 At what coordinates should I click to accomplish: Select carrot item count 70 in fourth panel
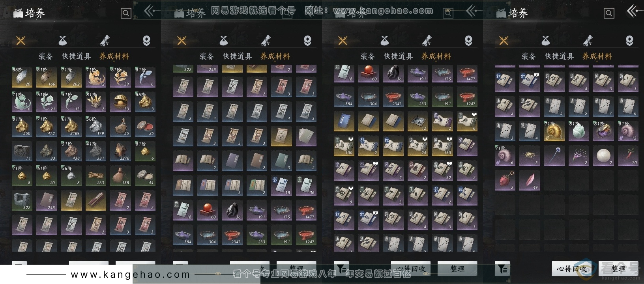click(x=628, y=155)
